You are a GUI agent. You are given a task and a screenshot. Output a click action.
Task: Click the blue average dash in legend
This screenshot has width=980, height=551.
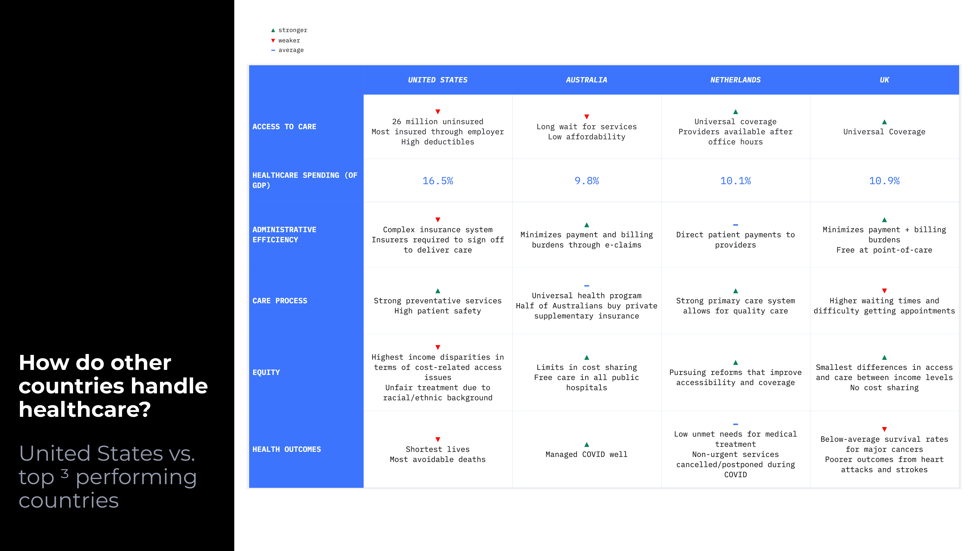pyautogui.click(x=273, y=50)
